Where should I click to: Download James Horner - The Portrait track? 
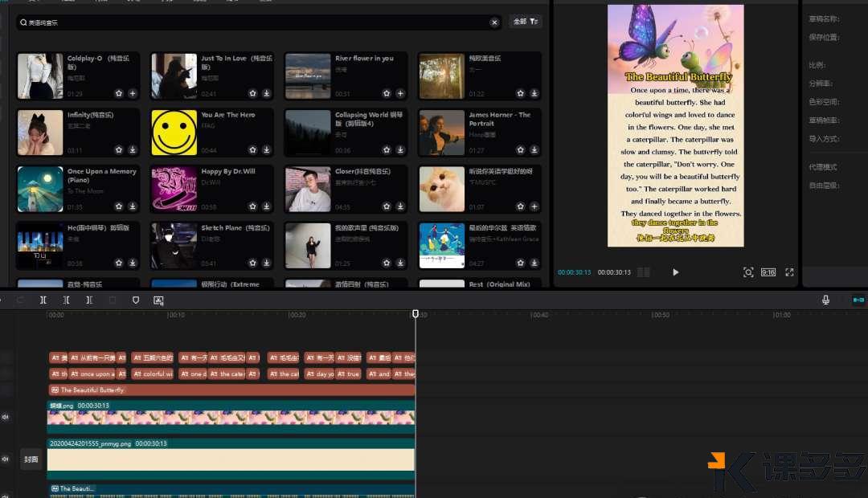[x=534, y=150]
